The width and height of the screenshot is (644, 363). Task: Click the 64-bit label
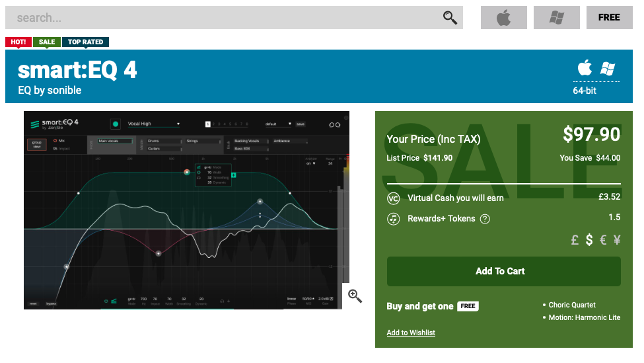click(x=585, y=91)
